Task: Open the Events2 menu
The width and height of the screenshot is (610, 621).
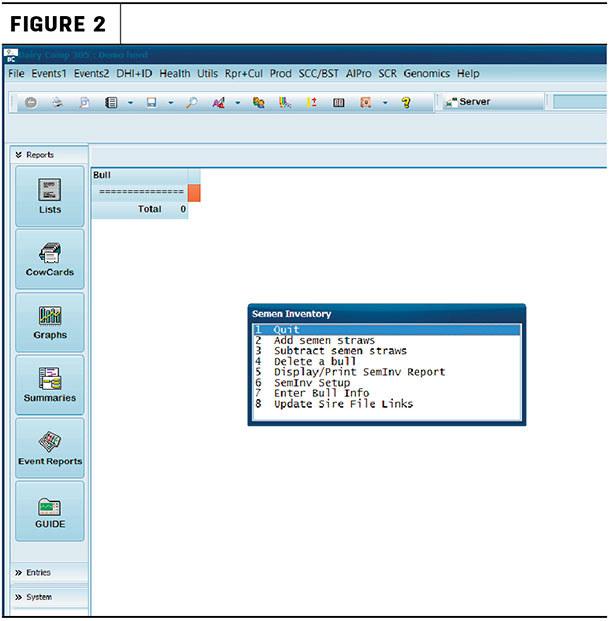Action: (x=92, y=74)
